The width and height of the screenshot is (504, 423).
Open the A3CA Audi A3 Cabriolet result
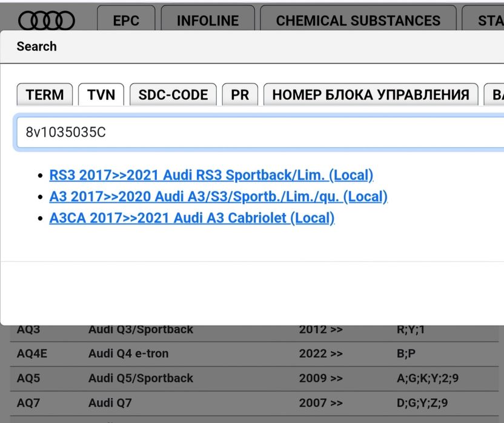[x=191, y=218]
